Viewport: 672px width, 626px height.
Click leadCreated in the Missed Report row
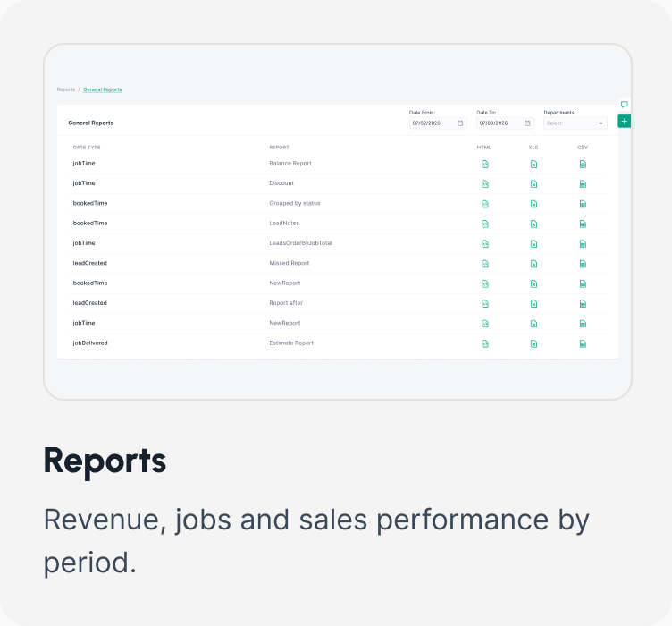click(x=89, y=263)
